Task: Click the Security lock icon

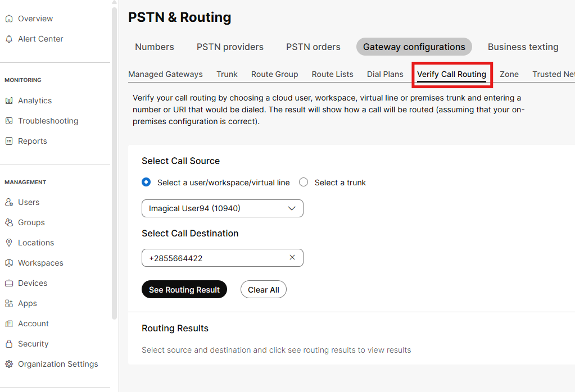Action: [9, 344]
